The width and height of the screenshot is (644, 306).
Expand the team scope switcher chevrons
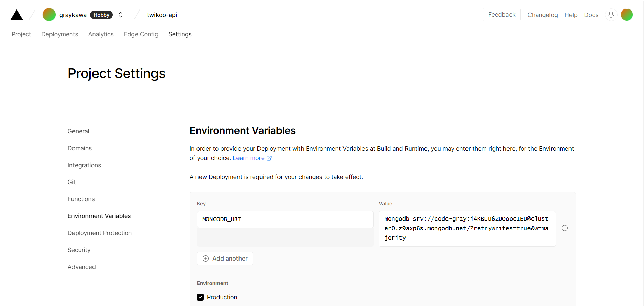[x=121, y=15]
